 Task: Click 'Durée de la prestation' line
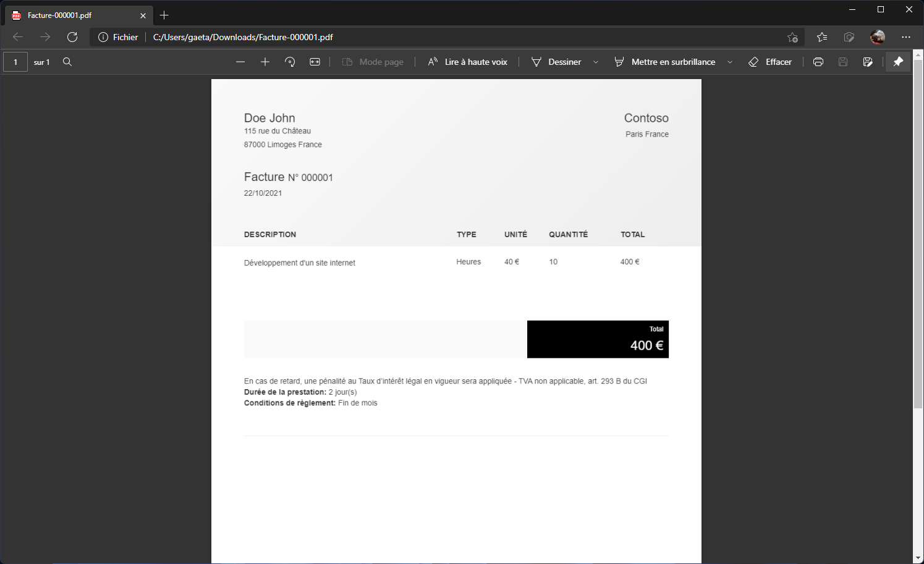point(300,392)
